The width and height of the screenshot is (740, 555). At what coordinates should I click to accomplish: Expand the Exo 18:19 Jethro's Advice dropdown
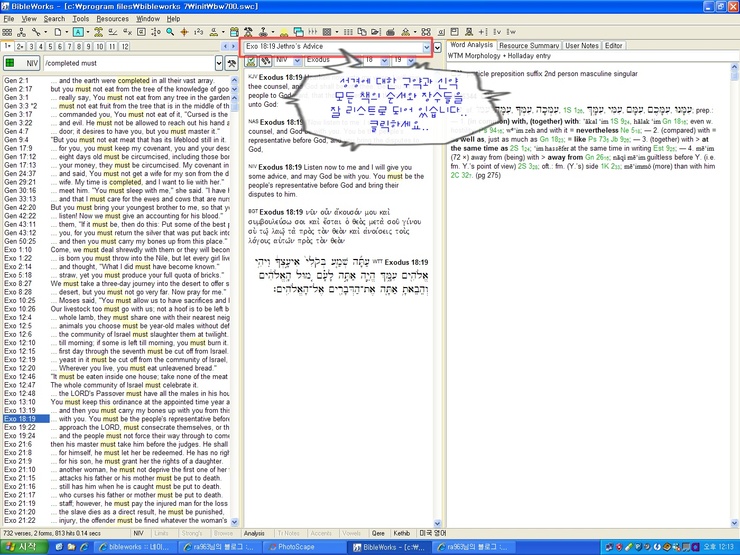tap(426, 47)
